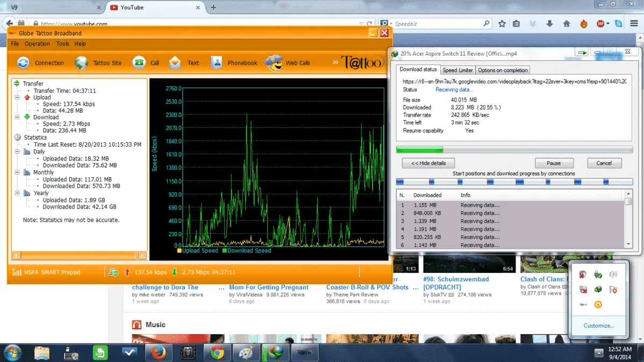Open the Operation menu
The image size is (644, 362).
[x=37, y=44]
